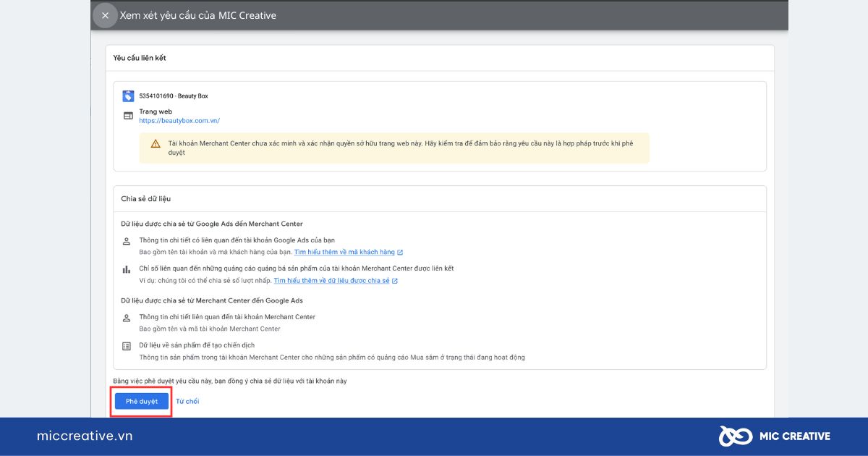Open Tìm hiểu thêm về dữ liệu được chia sẻ link

[332, 281]
